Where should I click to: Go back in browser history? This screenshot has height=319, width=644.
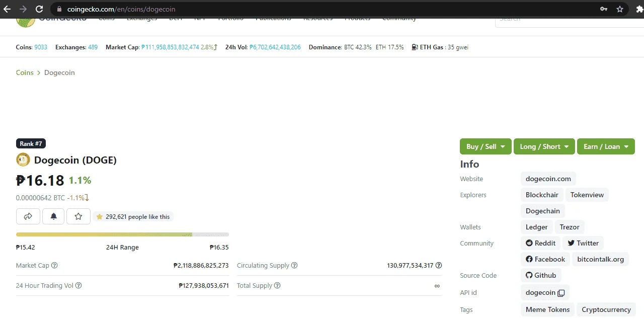pyautogui.click(x=7, y=9)
